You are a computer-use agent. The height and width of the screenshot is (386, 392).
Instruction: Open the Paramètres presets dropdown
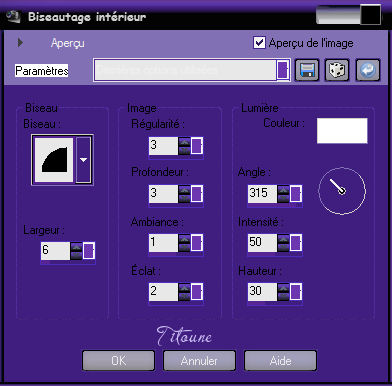282,70
